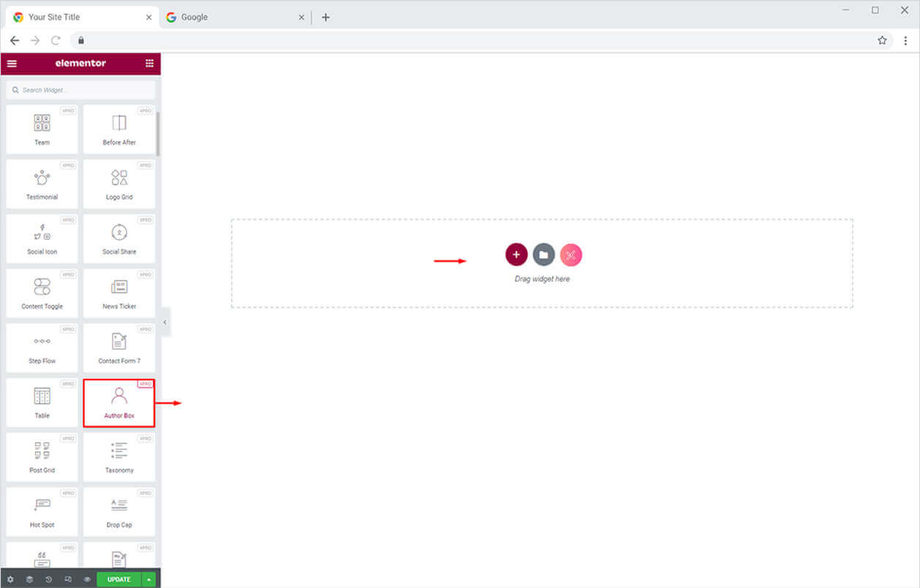Open the Elementor hamburger menu
Screen dimensions: 920x588
click(12, 64)
